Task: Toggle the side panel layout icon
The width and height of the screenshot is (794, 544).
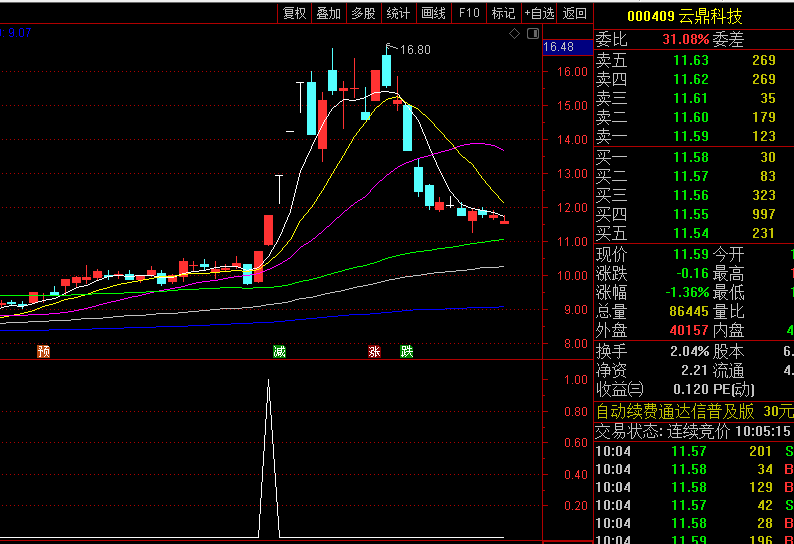Action: (x=533, y=33)
